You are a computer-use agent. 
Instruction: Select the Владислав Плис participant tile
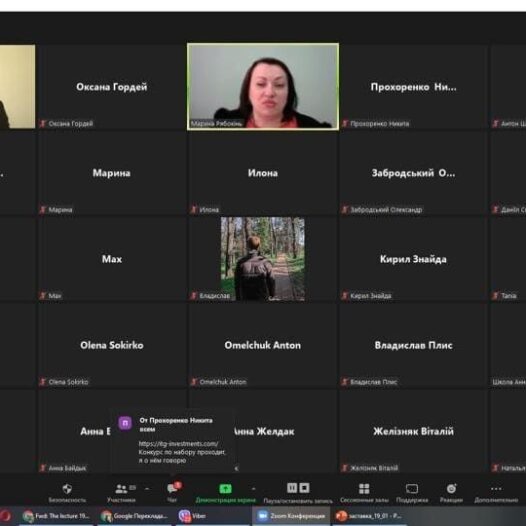pos(413,345)
